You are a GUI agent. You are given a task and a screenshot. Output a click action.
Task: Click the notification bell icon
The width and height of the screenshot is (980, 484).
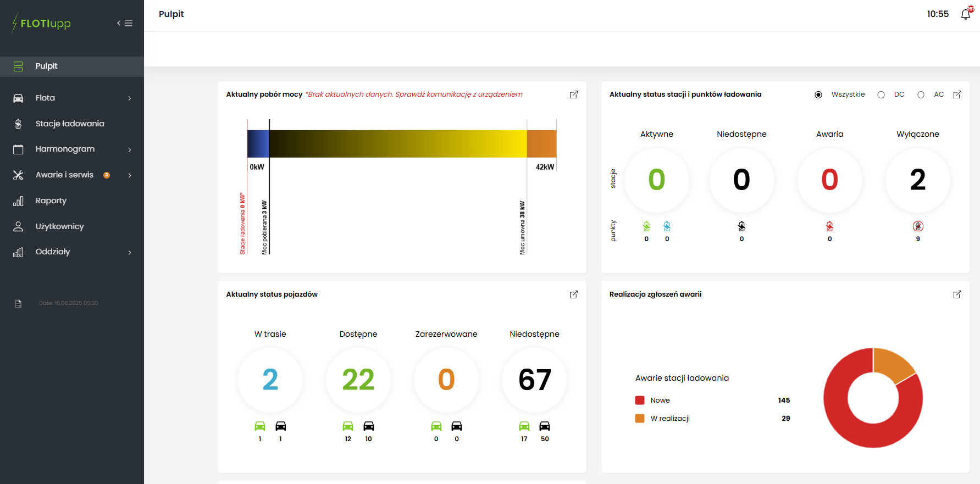[965, 14]
